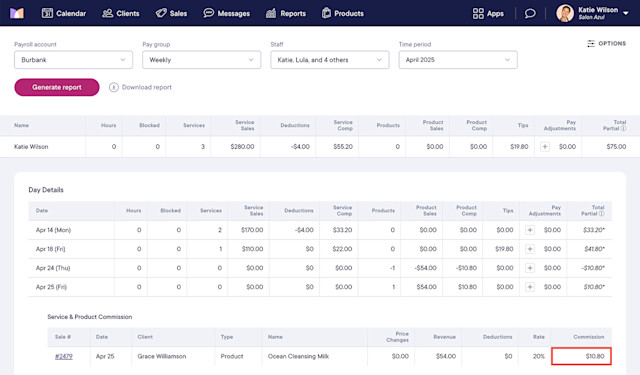Click Total Partial info icon in summary header

point(623,129)
